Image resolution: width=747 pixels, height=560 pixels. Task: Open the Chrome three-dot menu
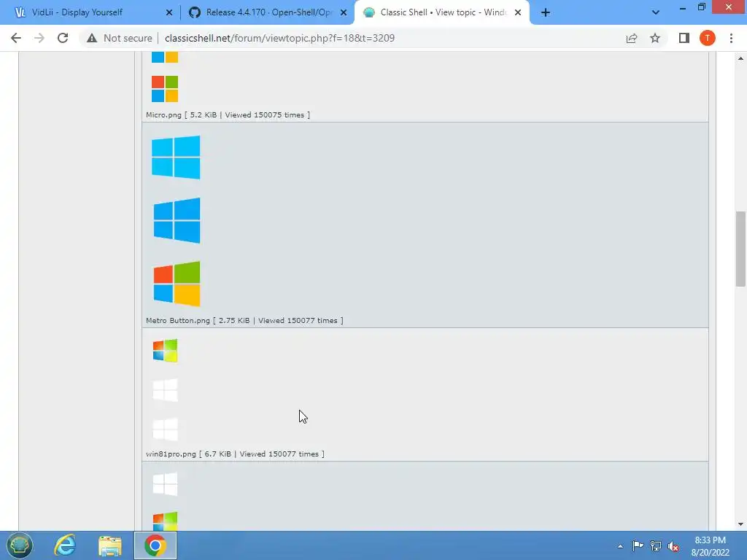[x=731, y=38]
